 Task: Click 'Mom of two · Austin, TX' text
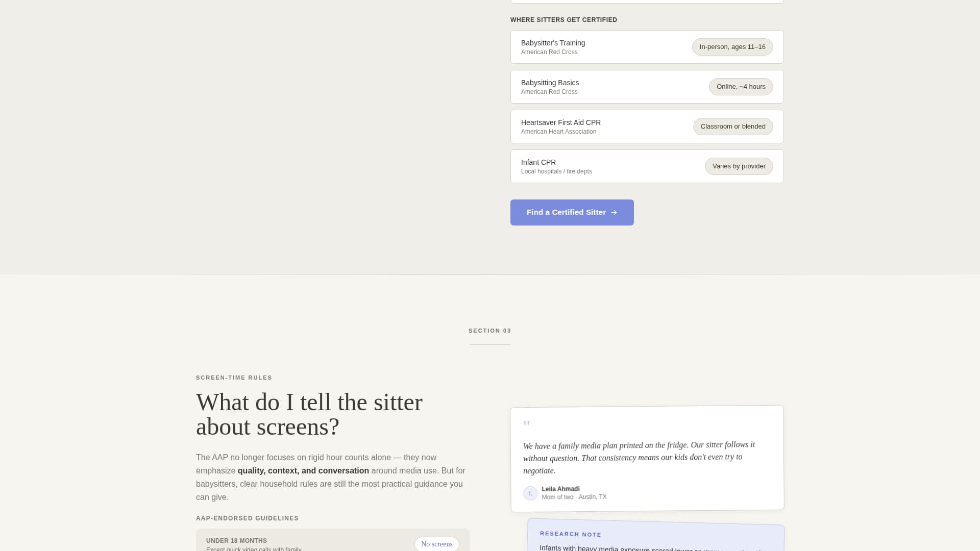tap(574, 497)
